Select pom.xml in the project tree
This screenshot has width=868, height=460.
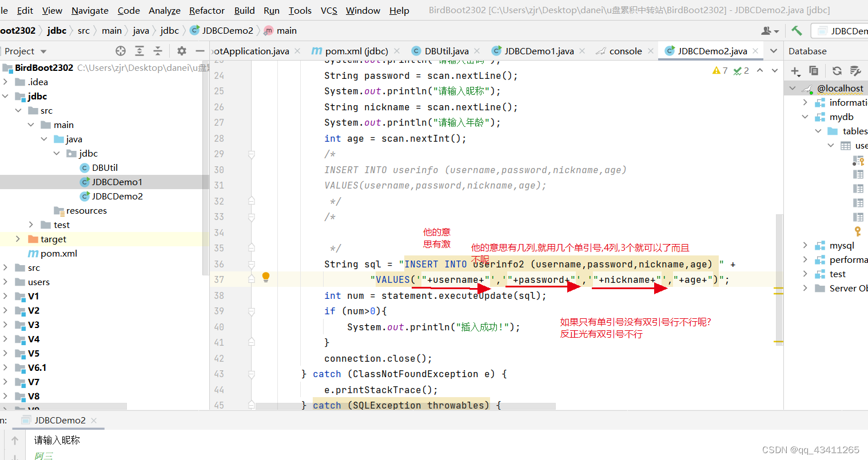pyautogui.click(x=58, y=253)
